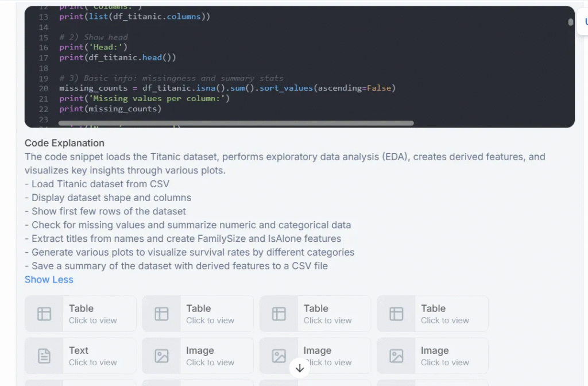Image resolution: width=588 pixels, height=386 pixels.
Task: Click the partially visible panel at the right edge
Action: (582, 21)
